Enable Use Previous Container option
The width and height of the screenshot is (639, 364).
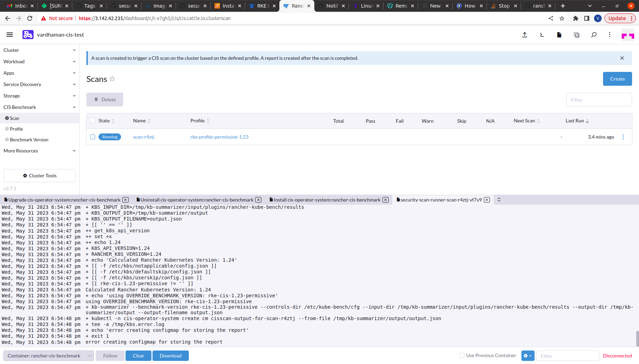point(462,355)
